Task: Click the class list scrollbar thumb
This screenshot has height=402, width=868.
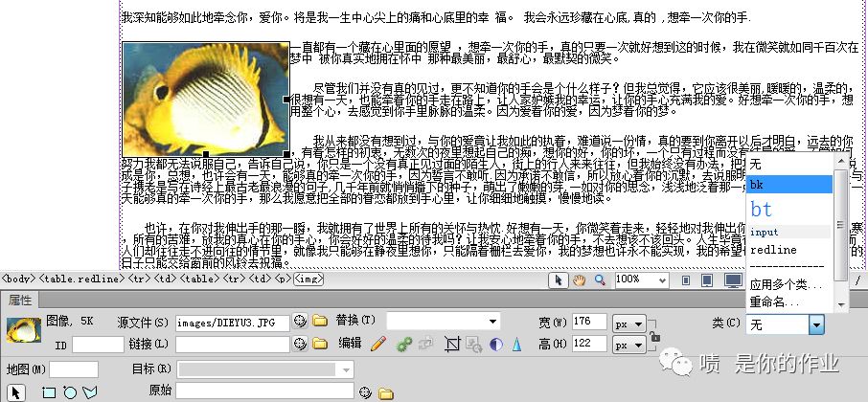Action: pyautogui.click(x=841, y=225)
